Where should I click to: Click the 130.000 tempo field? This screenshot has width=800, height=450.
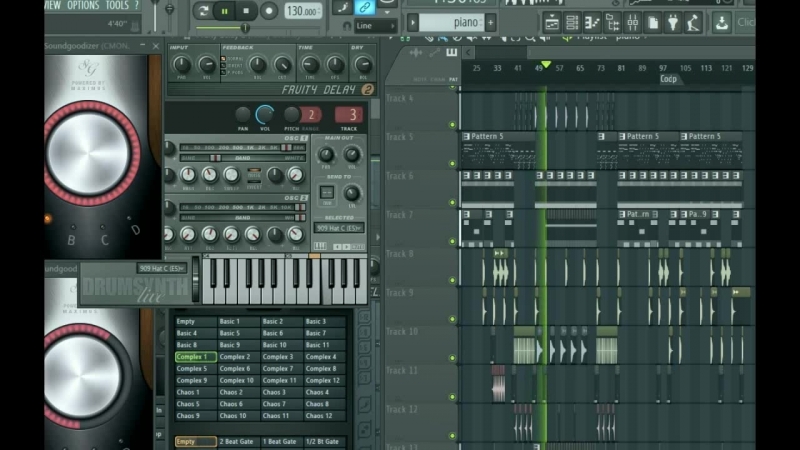pos(303,11)
